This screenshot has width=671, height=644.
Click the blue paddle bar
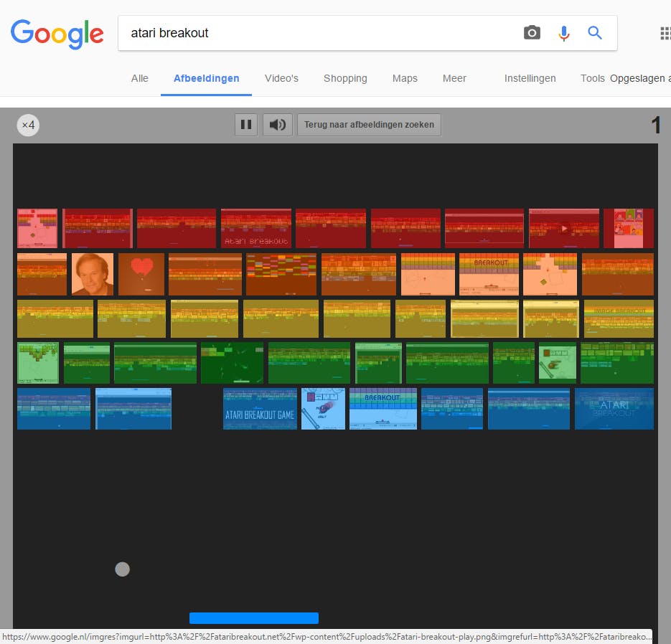254,618
